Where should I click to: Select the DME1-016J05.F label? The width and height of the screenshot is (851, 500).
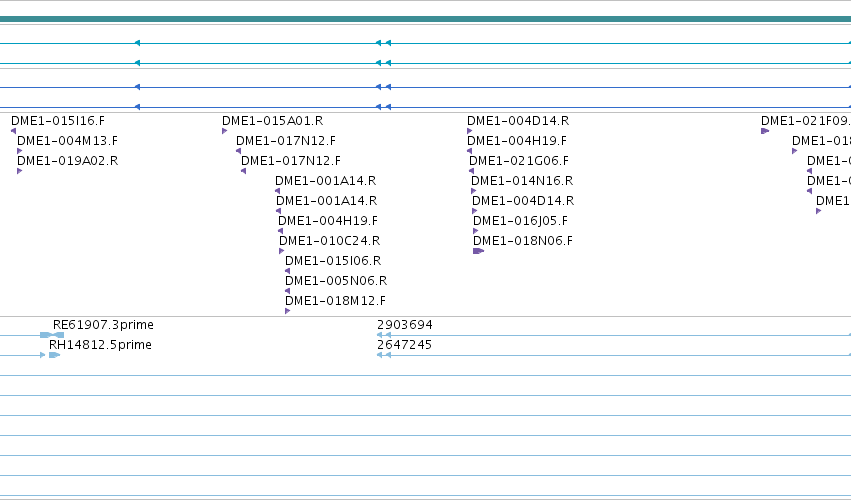(520, 221)
